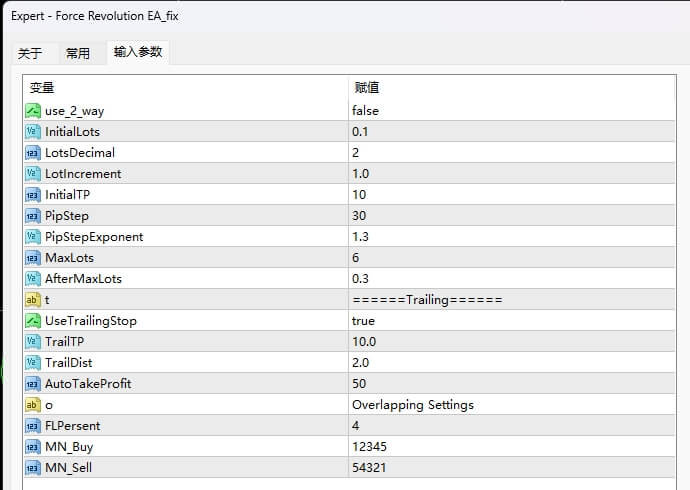Select the MN_Buy value 12345
Screen dimensions: 690x490
[368, 447]
